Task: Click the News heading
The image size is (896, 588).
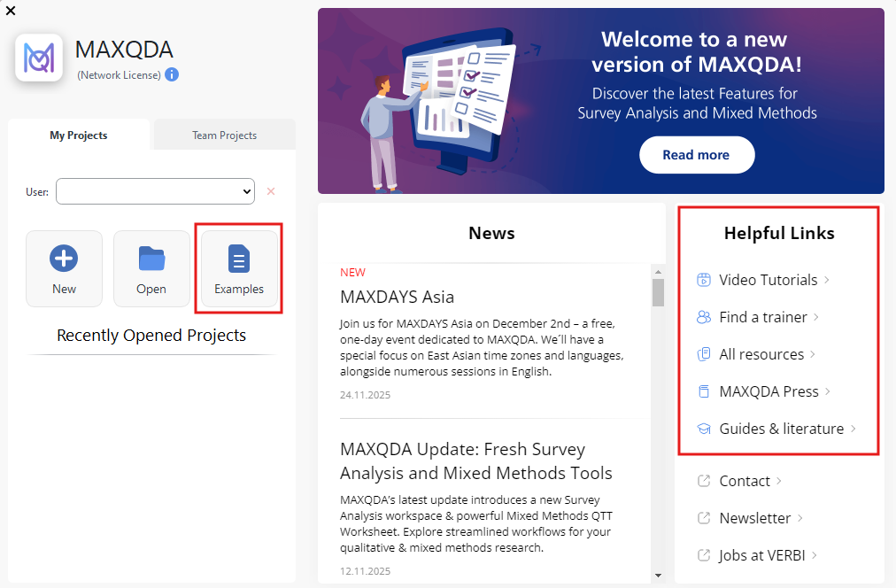Action: point(491,233)
